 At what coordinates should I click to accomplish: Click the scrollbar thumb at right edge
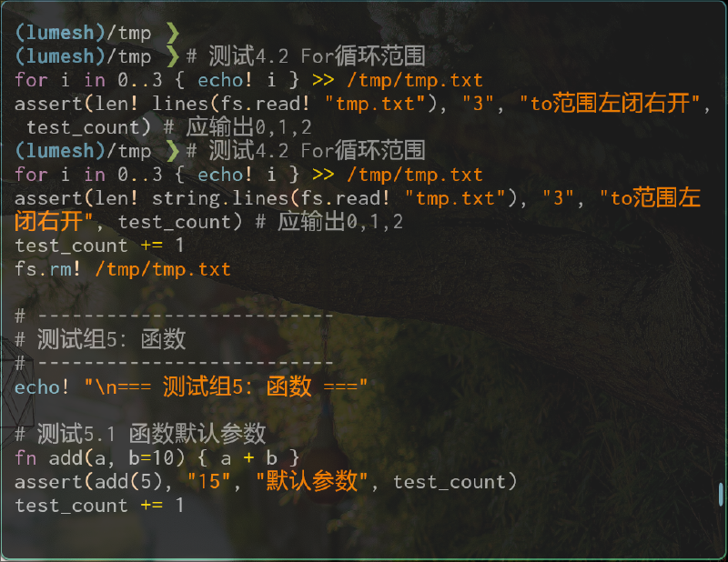click(721, 494)
